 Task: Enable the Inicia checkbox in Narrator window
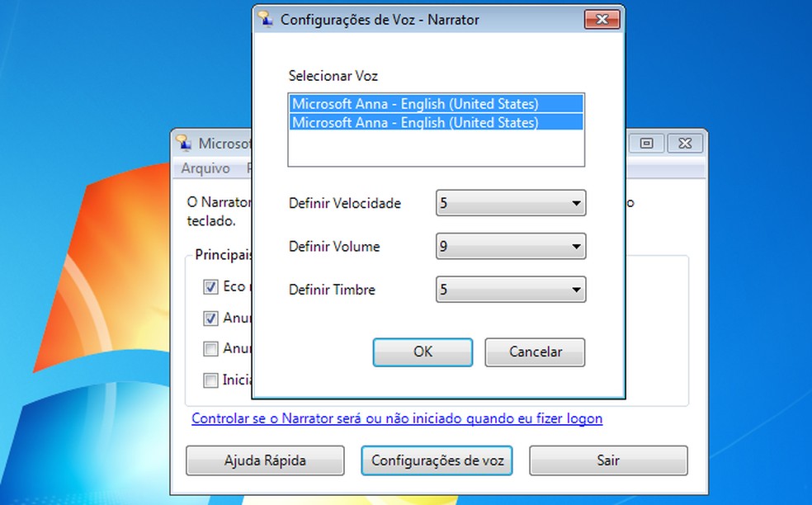coord(210,380)
